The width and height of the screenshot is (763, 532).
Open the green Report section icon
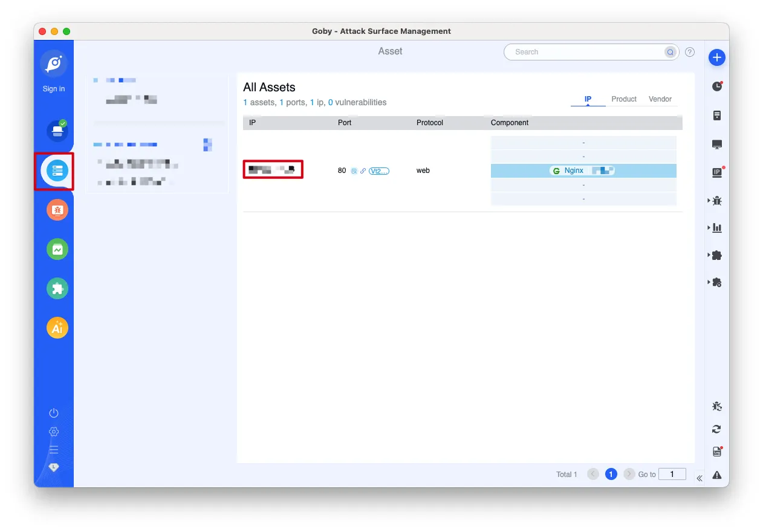[x=57, y=249]
